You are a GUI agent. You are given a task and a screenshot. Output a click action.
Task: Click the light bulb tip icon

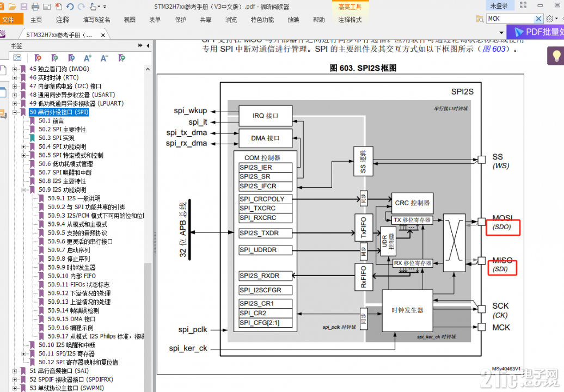[x=556, y=56]
